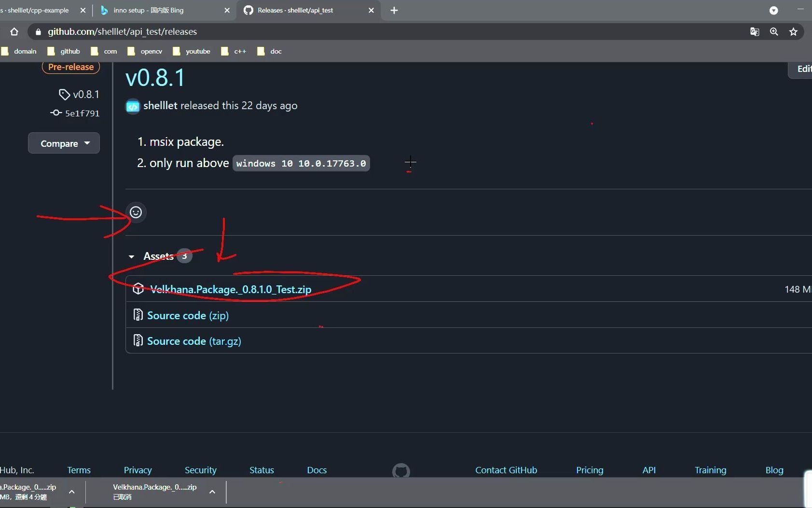The image size is (812, 508).
Task: Open the shelllet author profile link
Action: pyautogui.click(x=160, y=105)
